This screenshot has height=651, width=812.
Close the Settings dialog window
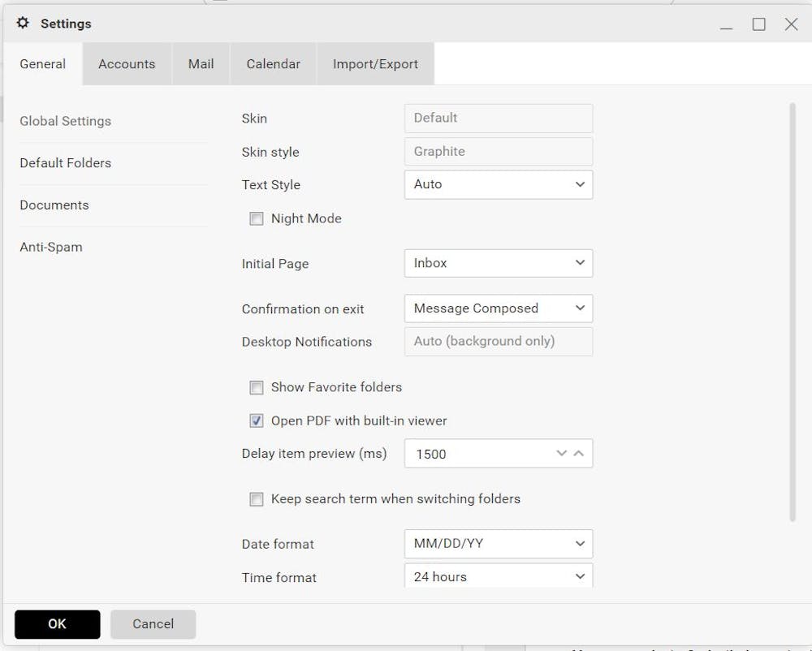click(x=791, y=24)
